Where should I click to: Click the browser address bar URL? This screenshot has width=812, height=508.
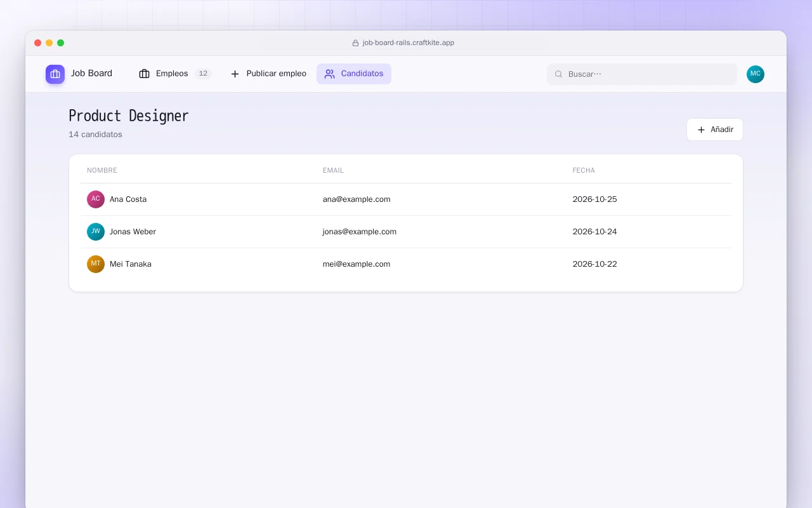tap(409, 43)
